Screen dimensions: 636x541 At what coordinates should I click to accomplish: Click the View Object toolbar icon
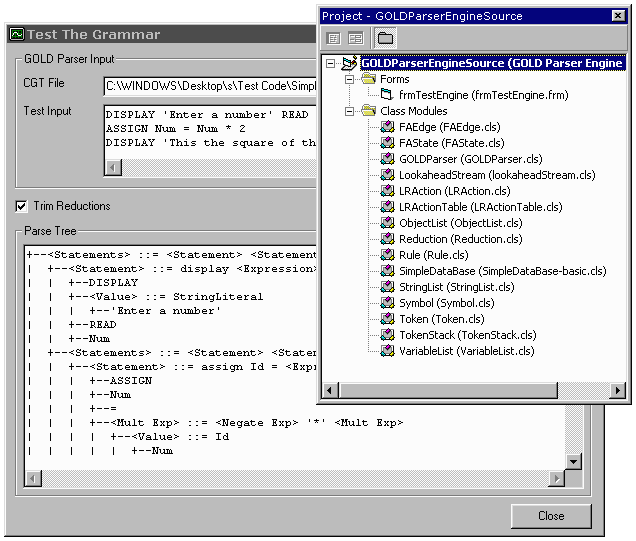point(355,38)
